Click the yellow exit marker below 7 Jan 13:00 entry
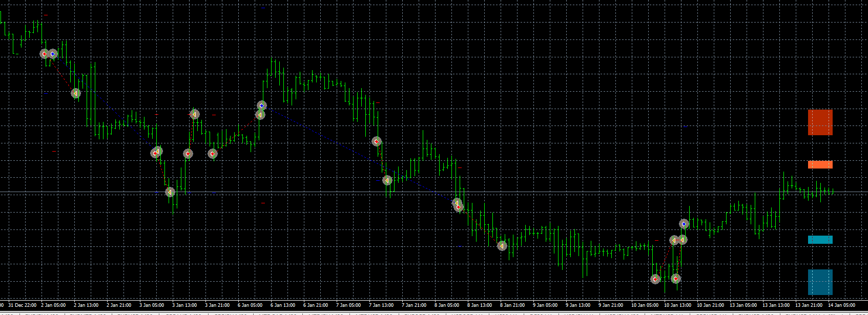The width and height of the screenshot is (868, 315). click(387, 180)
